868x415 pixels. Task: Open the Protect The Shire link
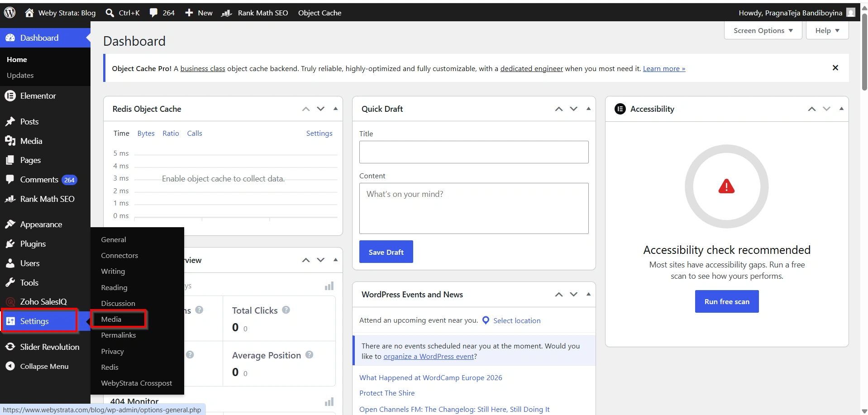[x=387, y=393]
